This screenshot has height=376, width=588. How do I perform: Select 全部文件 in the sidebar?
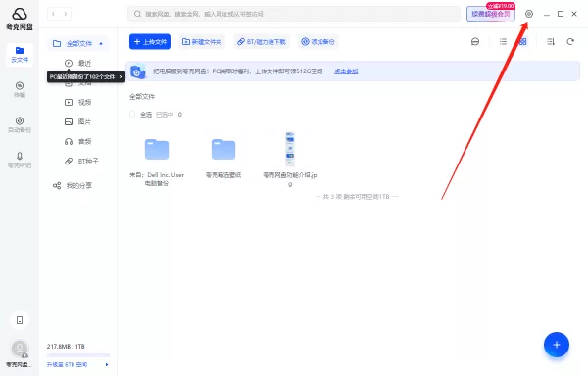tap(78, 43)
